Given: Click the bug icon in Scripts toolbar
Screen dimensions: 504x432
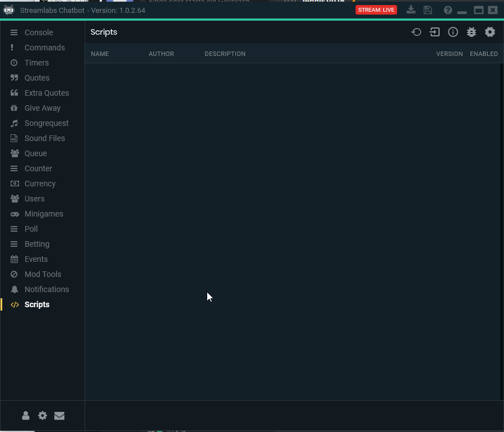Looking at the screenshot, I should tap(472, 32).
